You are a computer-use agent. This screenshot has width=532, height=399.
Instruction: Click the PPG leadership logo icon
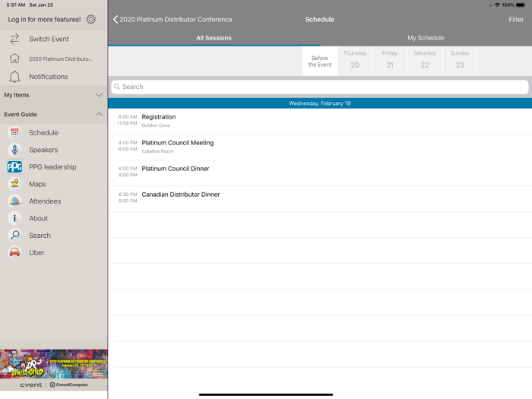click(x=14, y=167)
